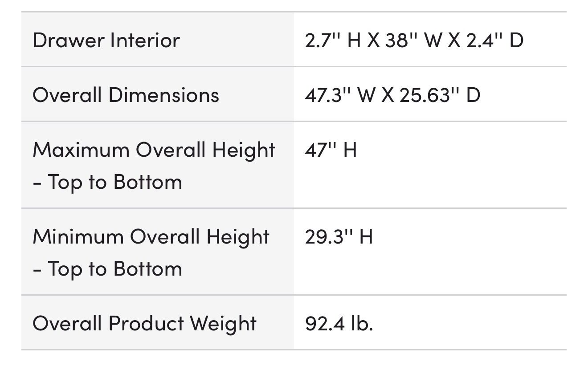
Task: Click the Drawer Interior label
Action: pos(106,40)
